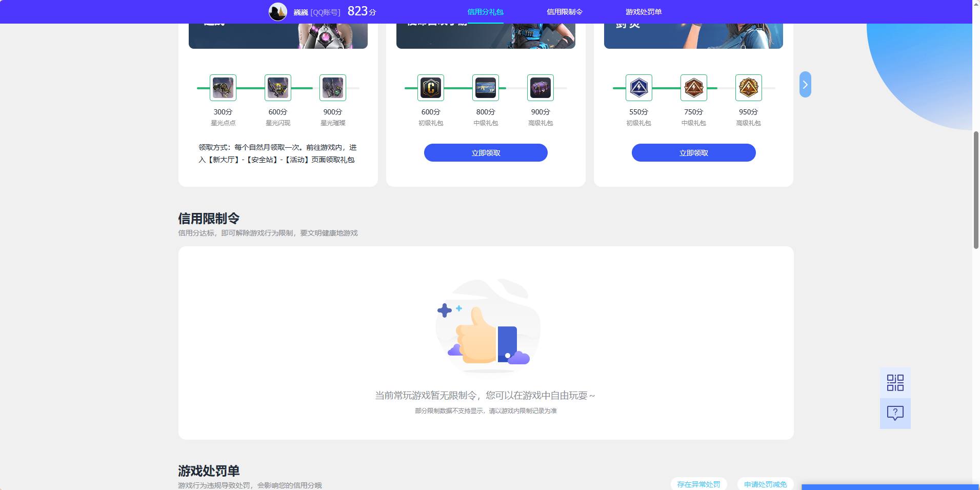Switch to the 信用限制令 tab
The width and height of the screenshot is (980, 490).
565,12
